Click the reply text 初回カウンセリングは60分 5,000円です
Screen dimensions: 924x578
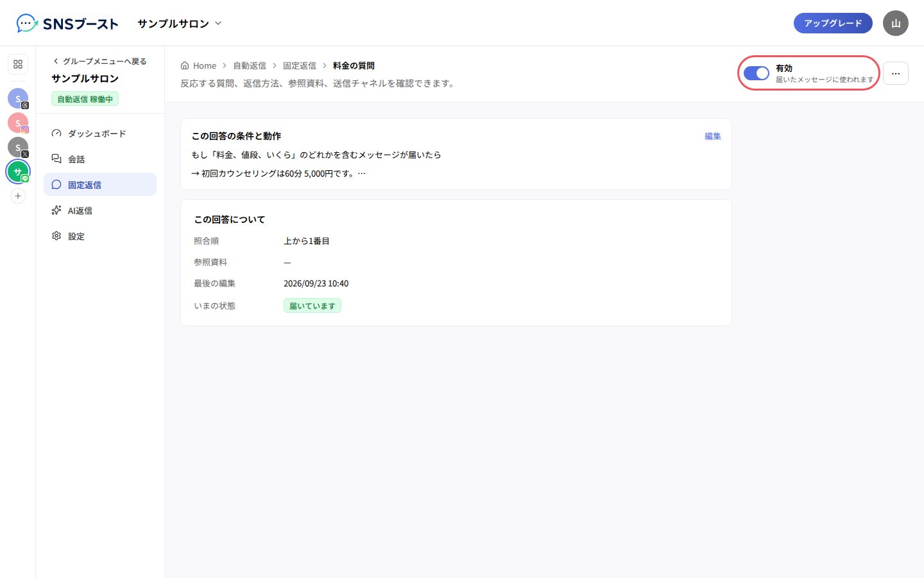coord(278,173)
